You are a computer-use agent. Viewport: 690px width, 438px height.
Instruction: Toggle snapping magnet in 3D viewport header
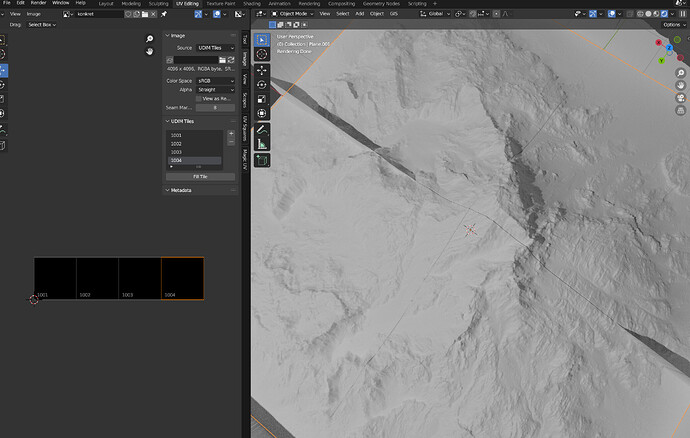(x=472, y=14)
